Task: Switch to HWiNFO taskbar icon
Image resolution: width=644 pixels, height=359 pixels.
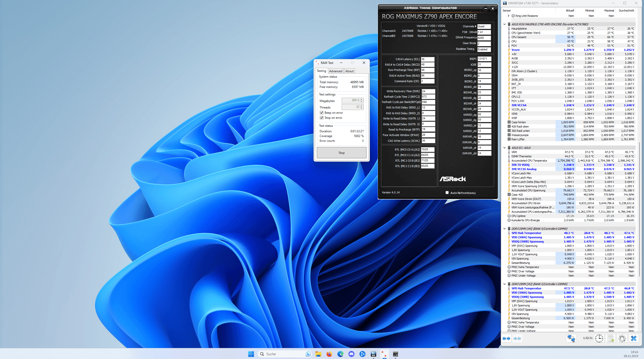Action: pyautogui.click(x=373, y=354)
